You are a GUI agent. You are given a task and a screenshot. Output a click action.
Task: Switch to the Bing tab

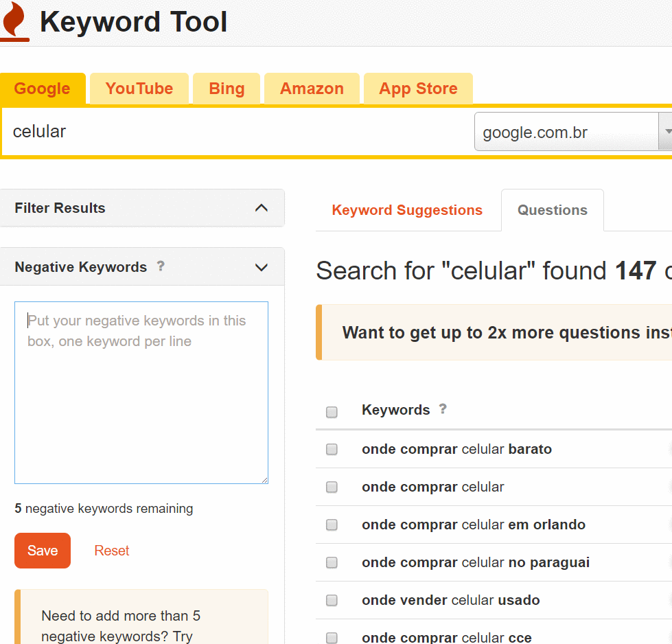(x=227, y=89)
